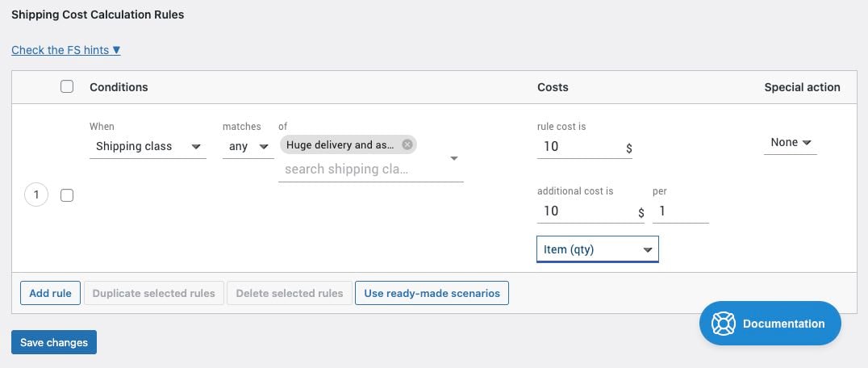Toggle the select-all rules checkbox
868x368 pixels.
tap(67, 86)
